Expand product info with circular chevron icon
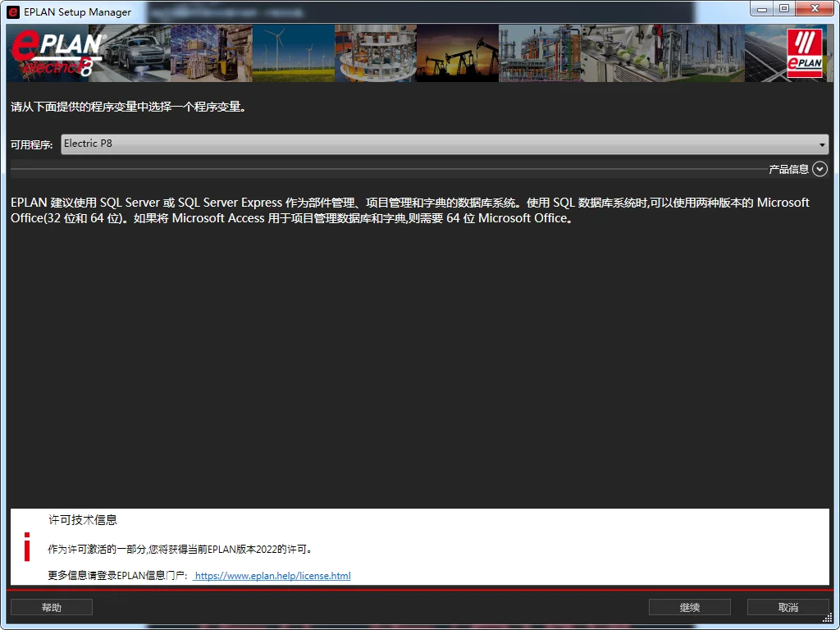This screenshot has width=840, height=630. click(819, 169)
